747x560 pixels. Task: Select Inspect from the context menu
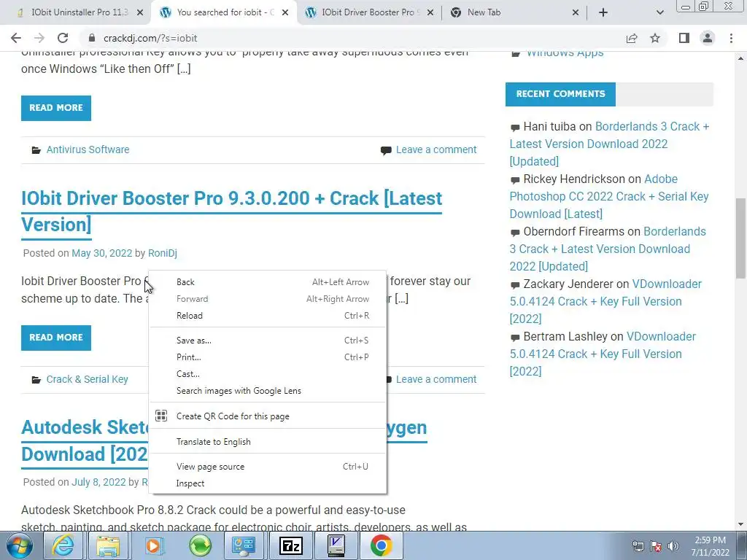coord(267,483)
